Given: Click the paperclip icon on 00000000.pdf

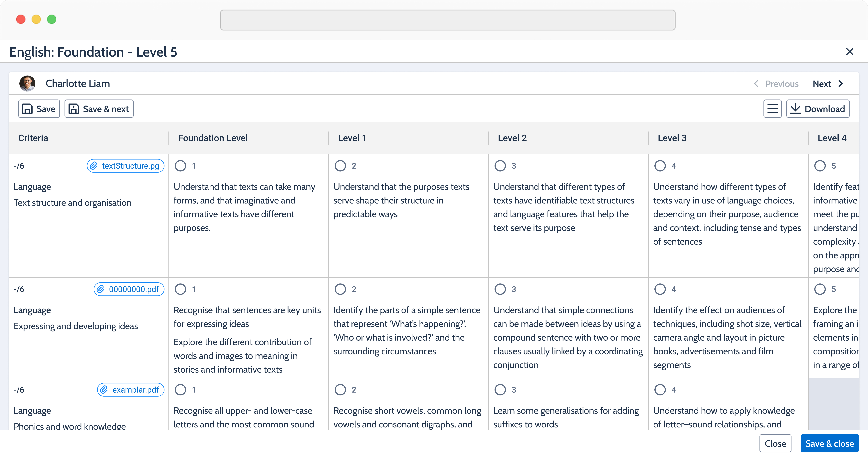Looking at the screenshot, I should pos(100,289).
